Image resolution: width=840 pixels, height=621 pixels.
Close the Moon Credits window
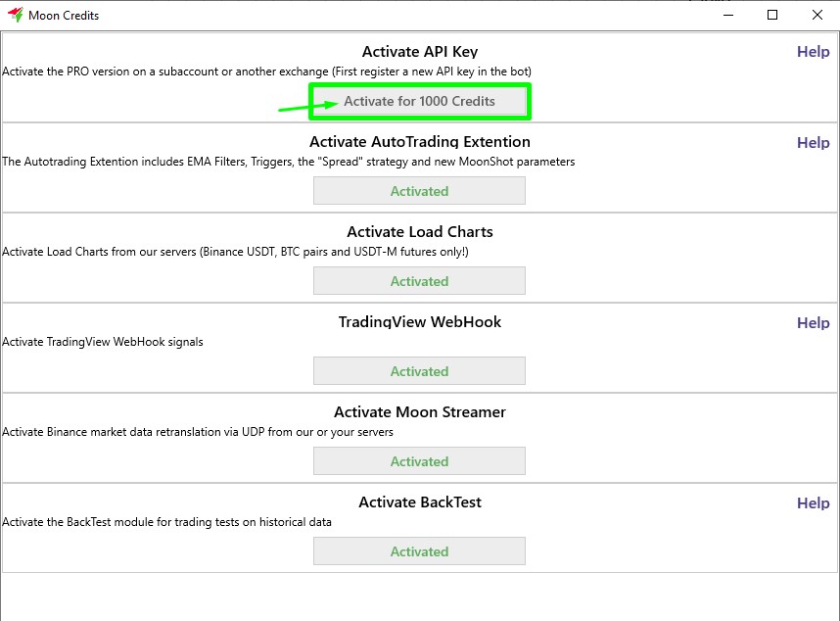tap(817, 15)
